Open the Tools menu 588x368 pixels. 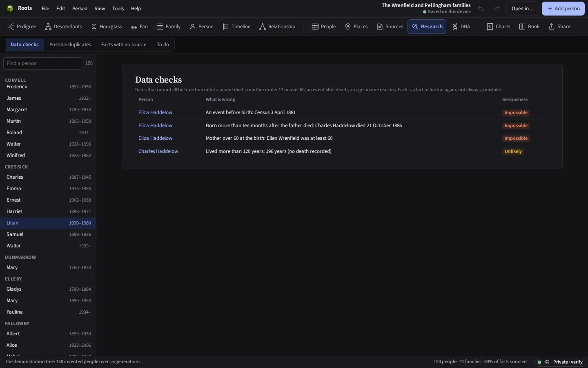(118, 9)
